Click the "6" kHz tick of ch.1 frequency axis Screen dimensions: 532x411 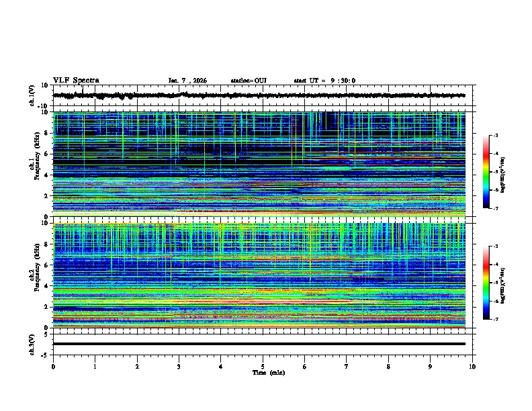[x=47, y=154]
